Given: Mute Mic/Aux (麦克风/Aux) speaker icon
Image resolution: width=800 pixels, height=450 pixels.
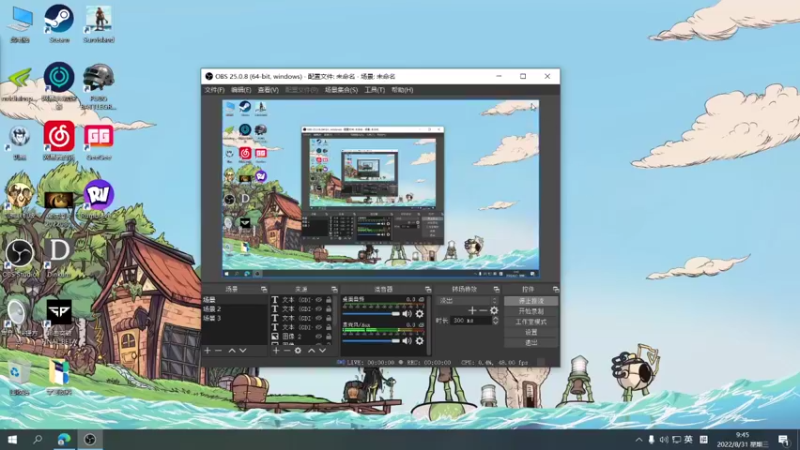Looking at the screenshot, I should tap(407, 340).
